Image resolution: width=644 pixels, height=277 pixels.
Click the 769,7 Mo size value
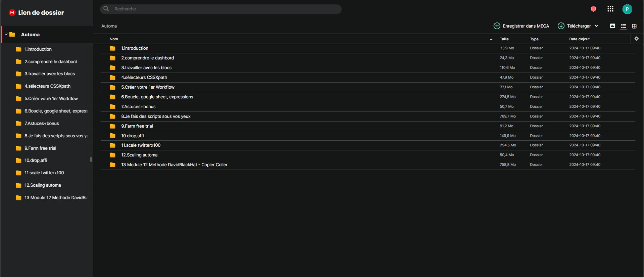tap(508, 117)
